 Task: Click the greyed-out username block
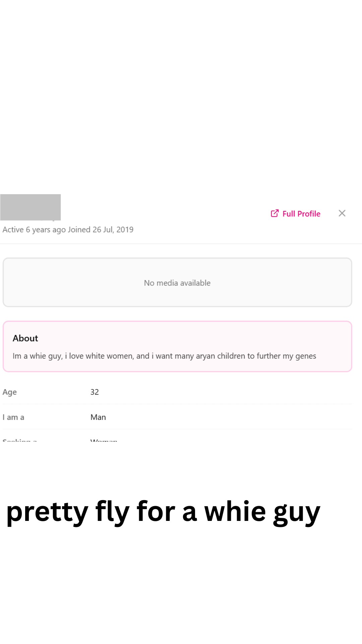click(x=31, y=207)
